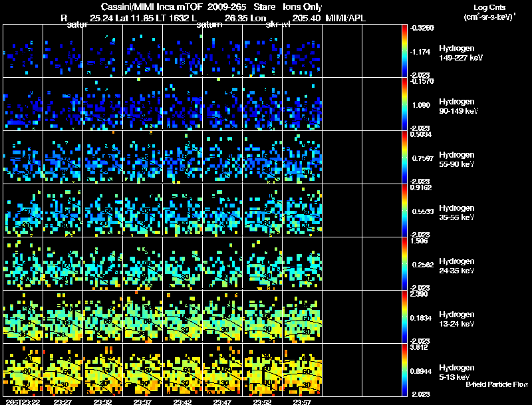Viewport: 532px width, 405px height.
Task: Click the '23:57' time axis label
Action: [x=302, y=402]
